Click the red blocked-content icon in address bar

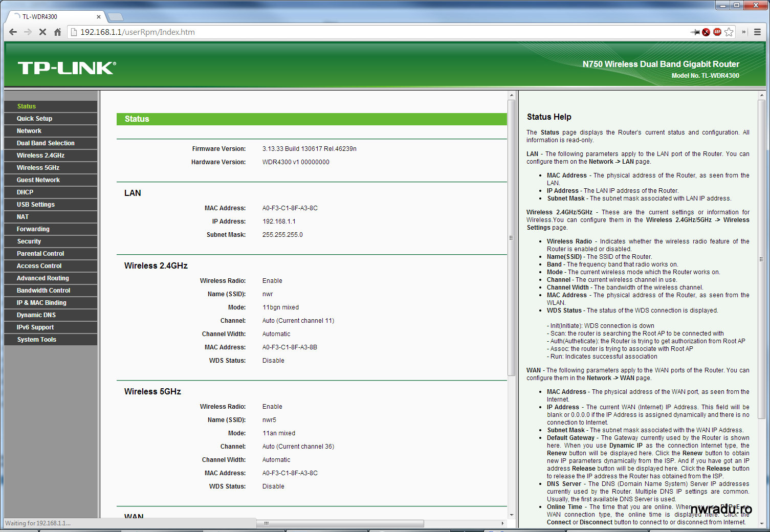(706, 32)
